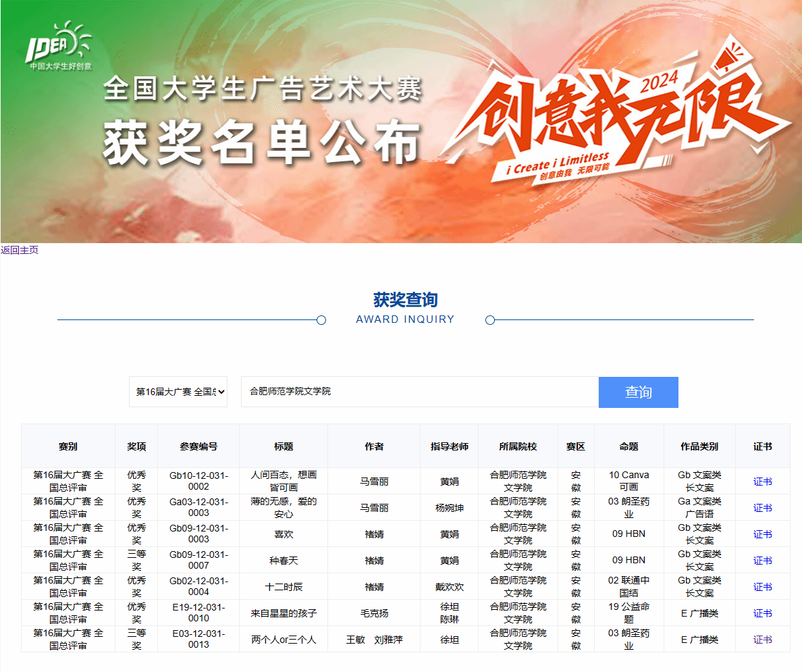
Task: View the certificate for the 种春天 entry
Action: [x=762, y=561]
